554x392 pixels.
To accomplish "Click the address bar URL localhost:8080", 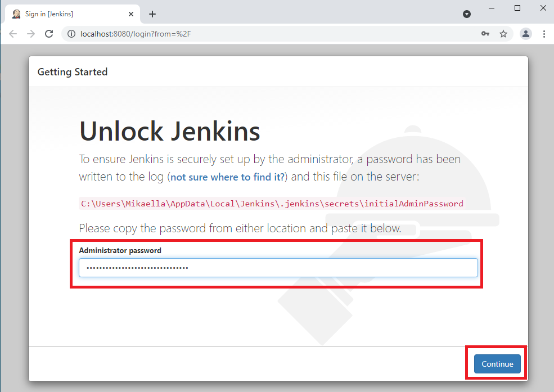I will click(136, 34).
